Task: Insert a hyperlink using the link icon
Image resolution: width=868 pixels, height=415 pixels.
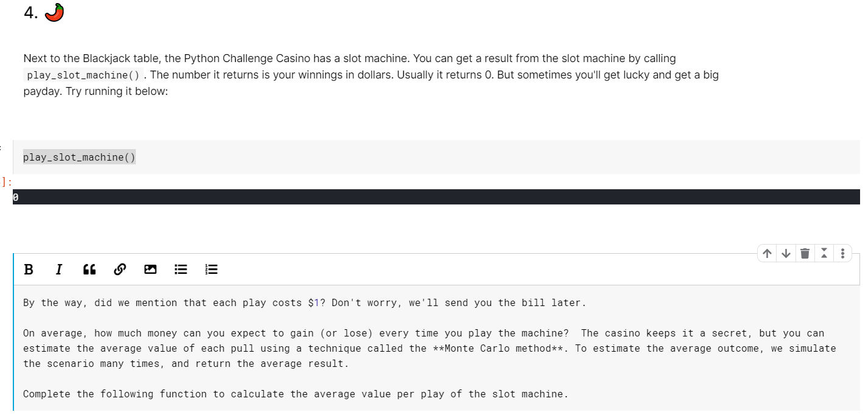Action: (120, 270)
